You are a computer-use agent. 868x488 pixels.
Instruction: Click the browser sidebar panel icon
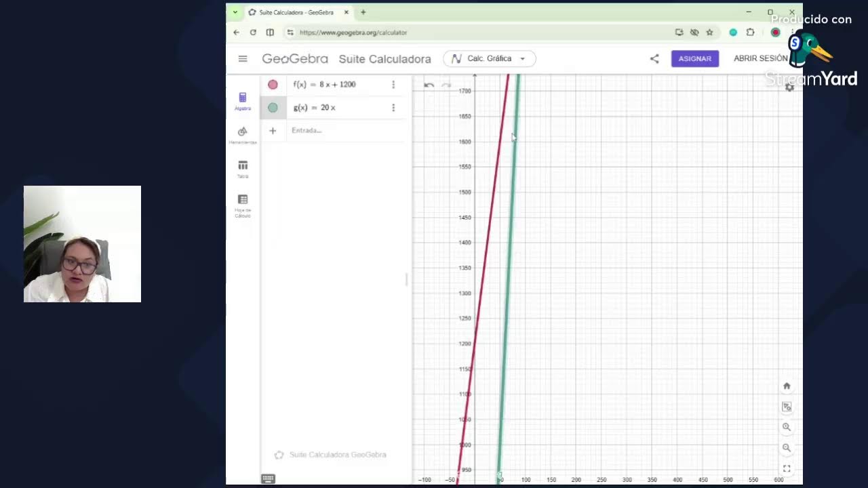[270, 33]
